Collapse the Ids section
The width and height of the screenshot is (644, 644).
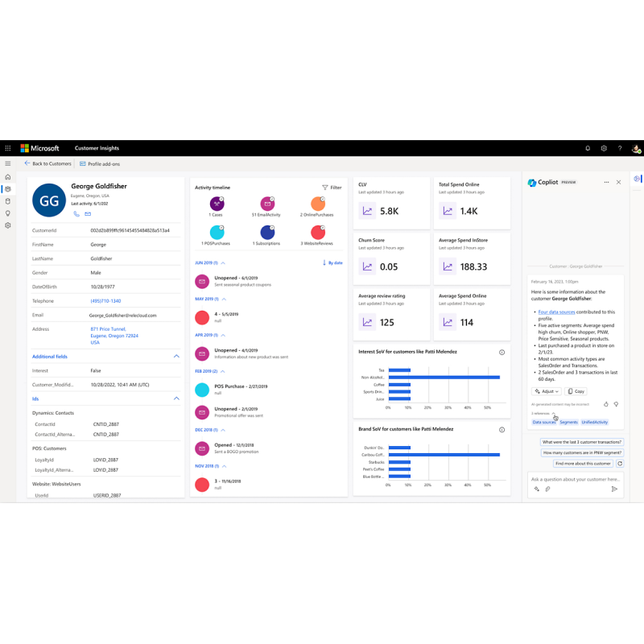tap(176, 398)
